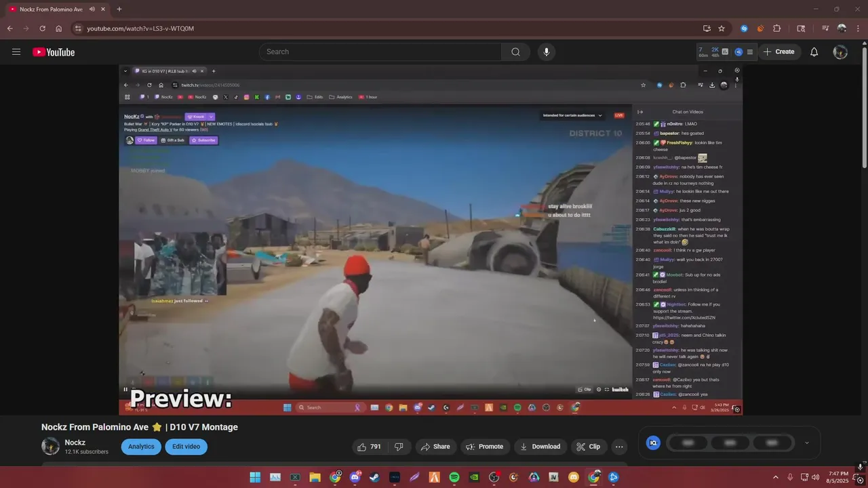Image resolution: width=868 pixels, height=488 pixels.
Task: Open the Chrome profile avatar
Action: pos(842,28)
